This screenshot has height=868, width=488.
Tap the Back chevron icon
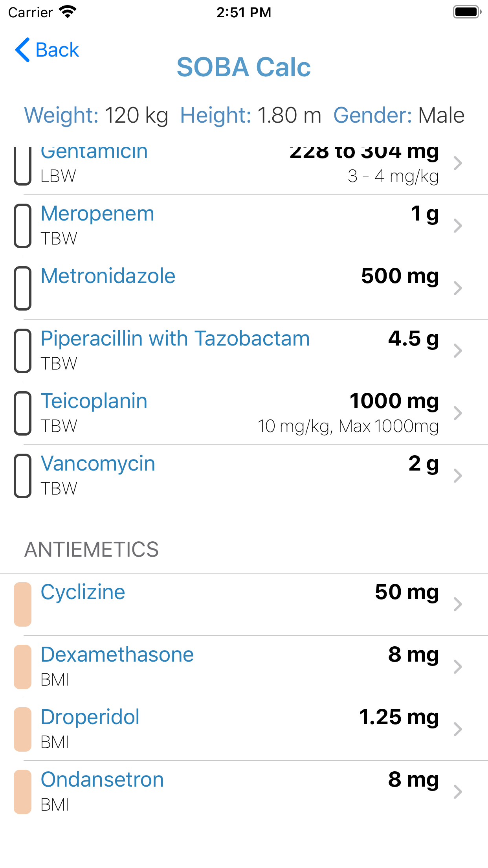[x=22, y=50]
